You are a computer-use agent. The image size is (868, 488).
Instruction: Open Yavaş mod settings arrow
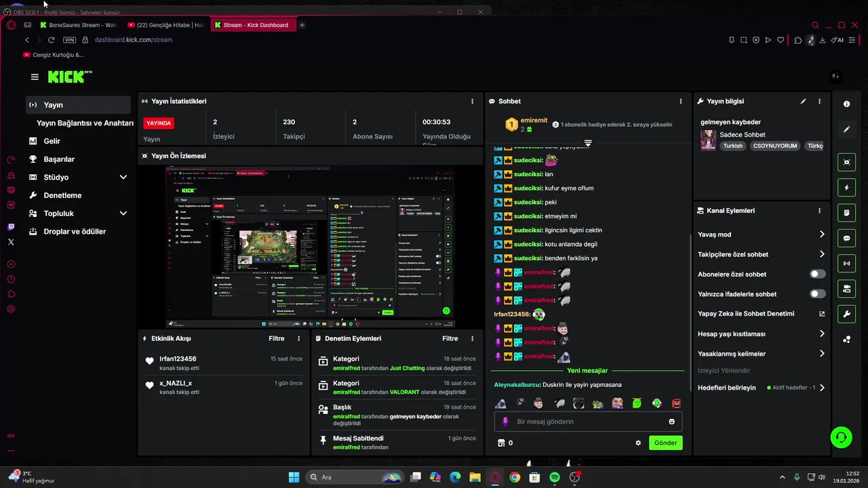tap(822, 235)
